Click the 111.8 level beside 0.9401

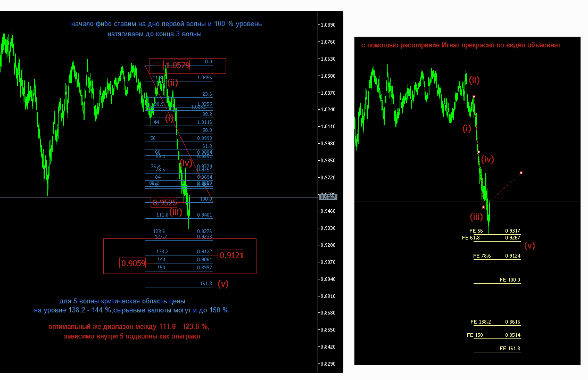[162, 215]
